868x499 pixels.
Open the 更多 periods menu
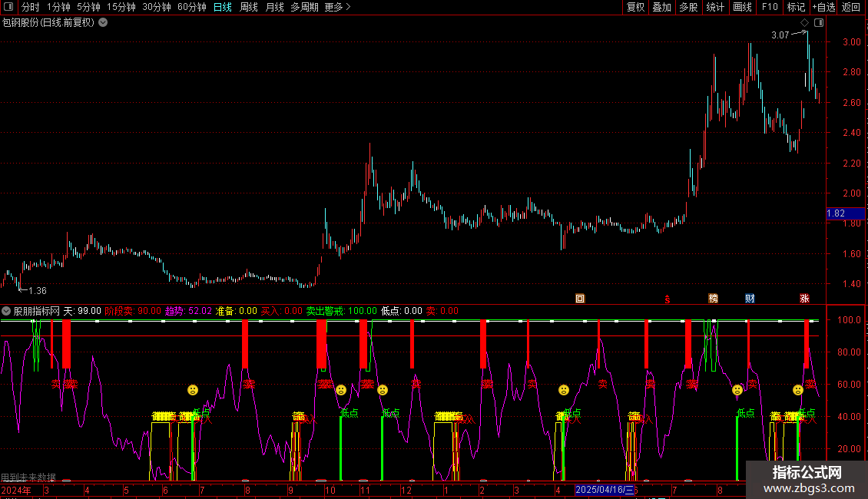(337, 7)
